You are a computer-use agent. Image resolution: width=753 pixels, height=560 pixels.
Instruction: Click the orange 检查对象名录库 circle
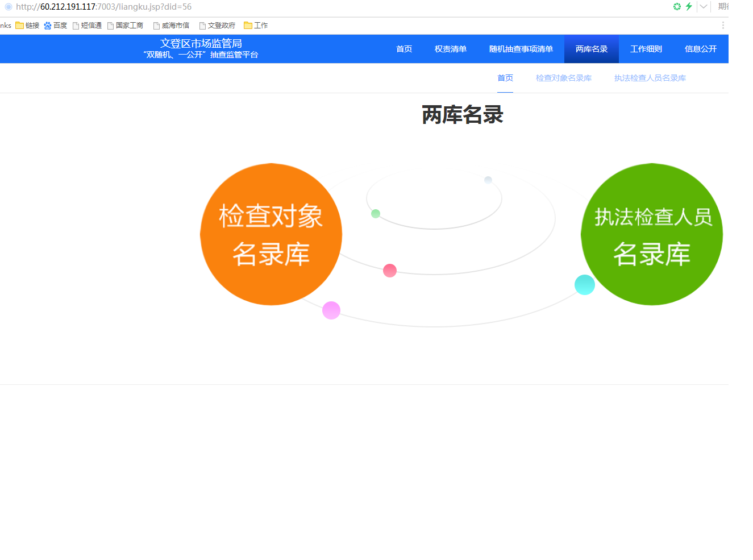tap(271, 234)
